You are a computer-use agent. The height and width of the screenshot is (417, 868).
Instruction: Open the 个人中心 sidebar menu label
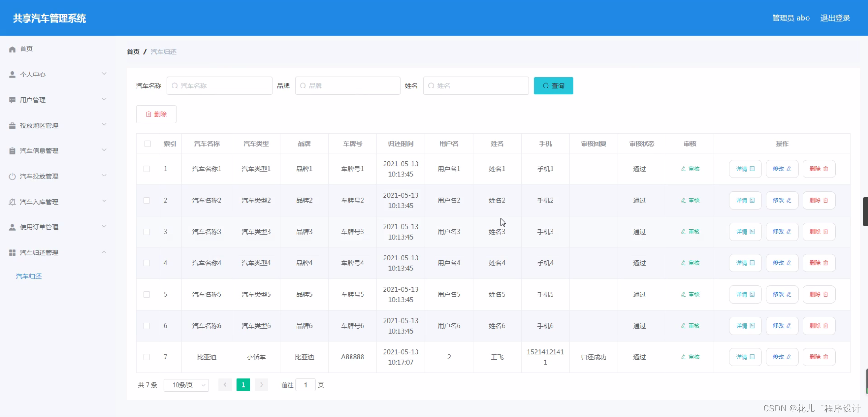point(33,75)
